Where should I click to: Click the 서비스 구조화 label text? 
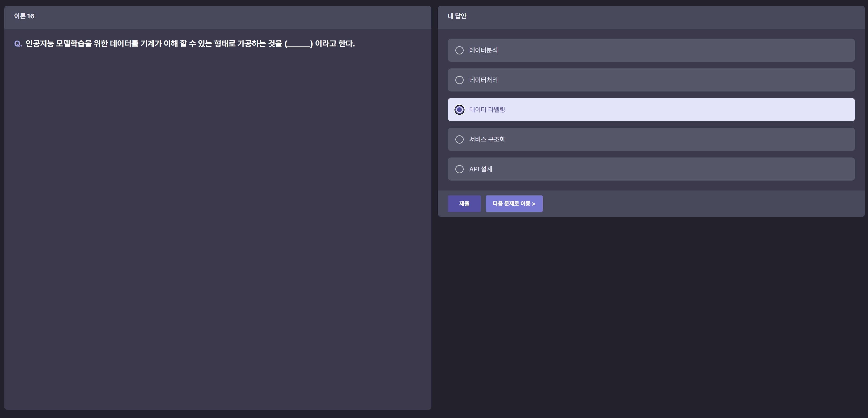(x=487, y=139)
